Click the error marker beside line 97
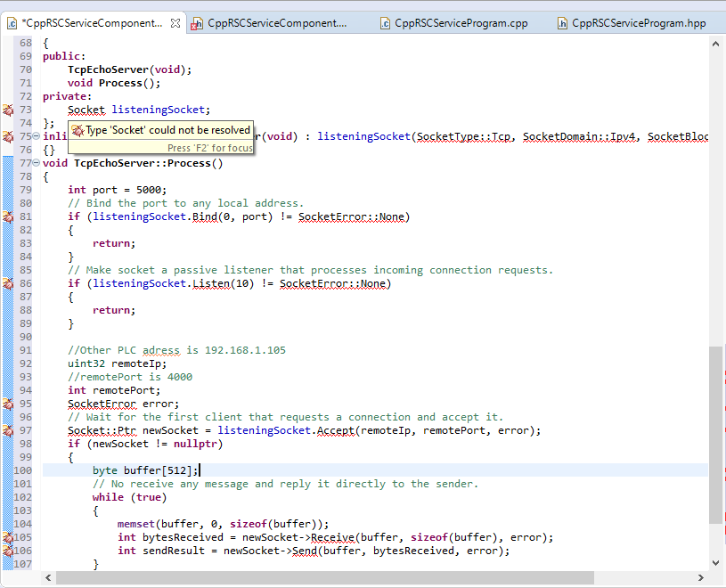This screenshot has height=588, width=726. pyautogui.click(x=8, y=430)
